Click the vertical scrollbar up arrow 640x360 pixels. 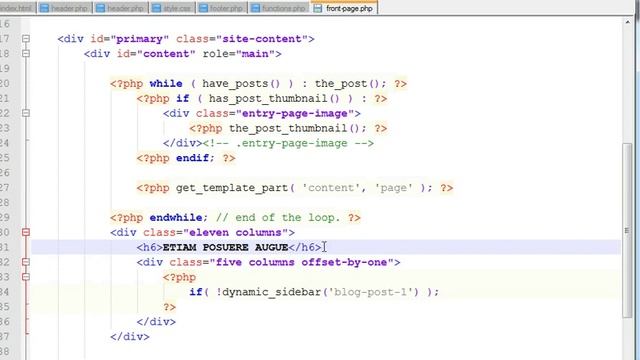(x=627, y=22)
